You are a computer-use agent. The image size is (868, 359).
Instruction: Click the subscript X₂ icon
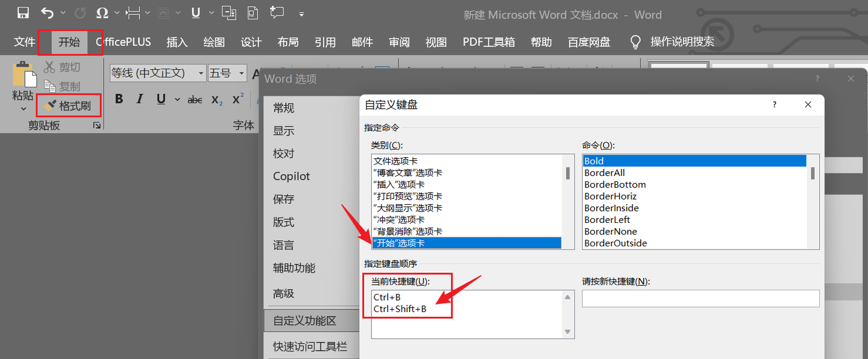click(x=216, y=99)
